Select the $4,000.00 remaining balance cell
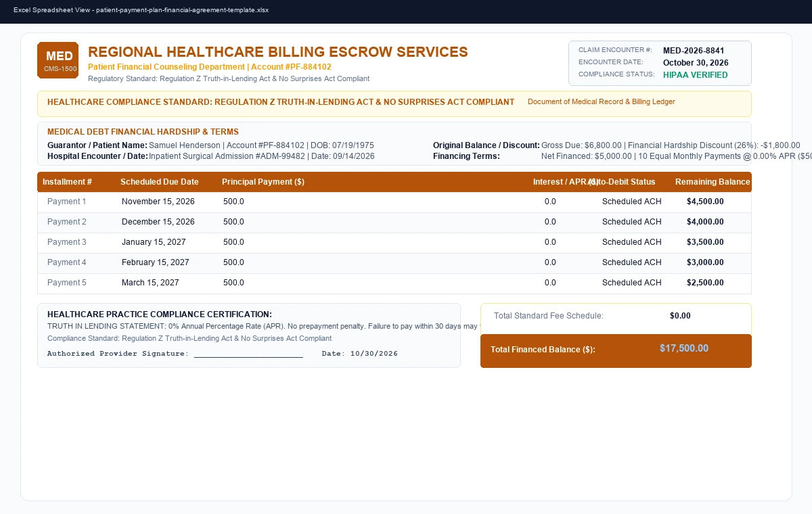 click(x=705, y=222)
